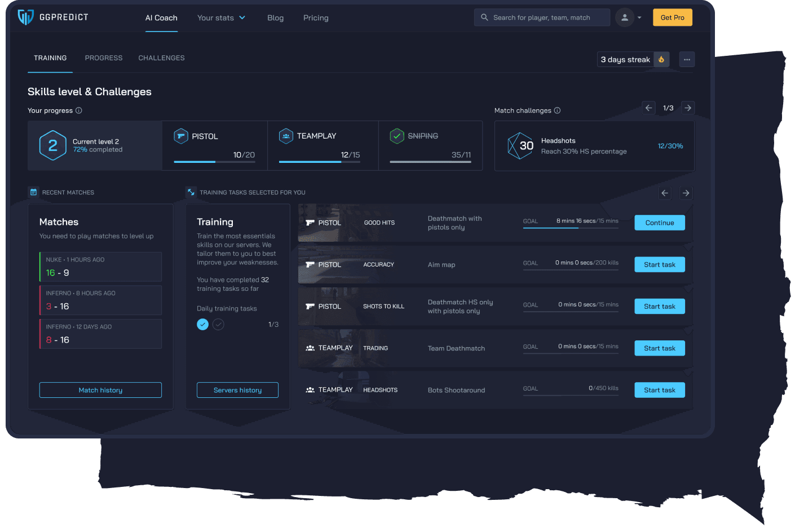
Task: Switch to the PROGRESS tab
Action: click(104, 57)
